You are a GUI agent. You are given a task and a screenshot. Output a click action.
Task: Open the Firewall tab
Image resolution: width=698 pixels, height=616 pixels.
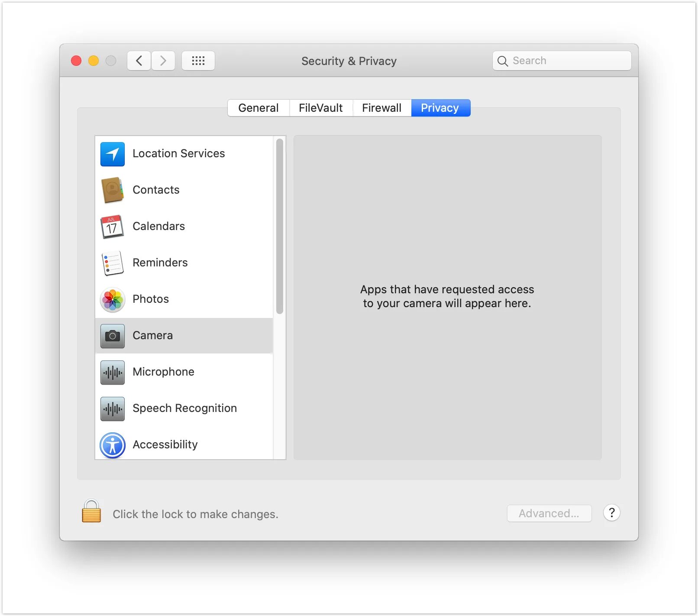coord(382,108)
